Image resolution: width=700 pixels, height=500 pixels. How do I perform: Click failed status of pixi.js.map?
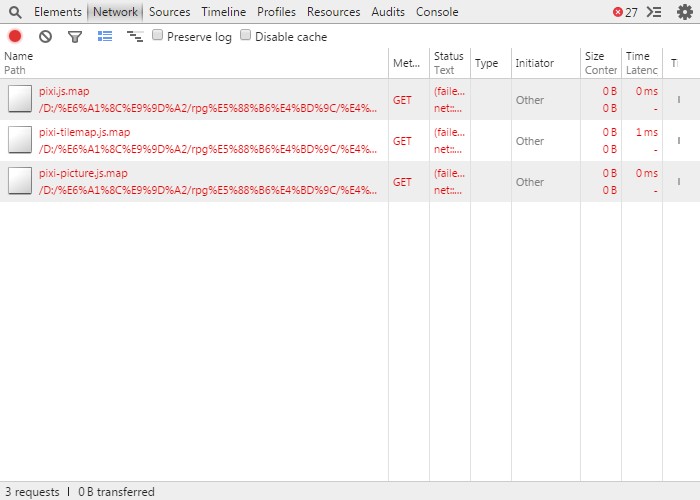coord(450,91)
